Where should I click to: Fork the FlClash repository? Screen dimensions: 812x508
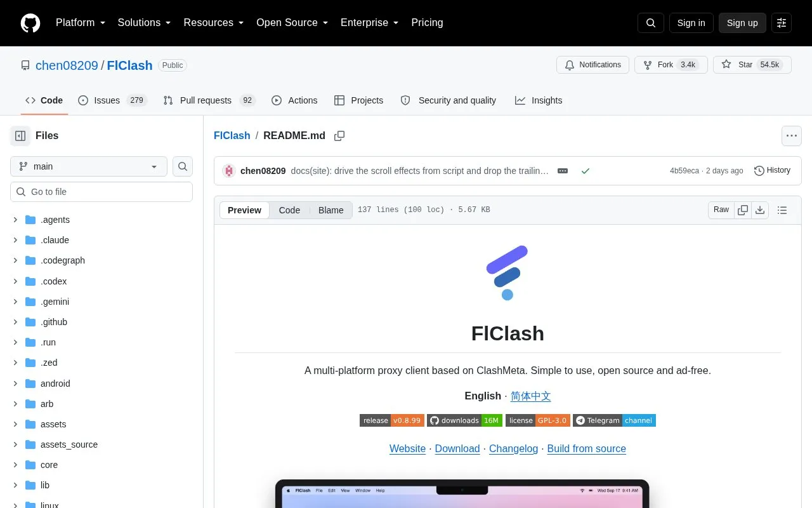coord(671,65)
